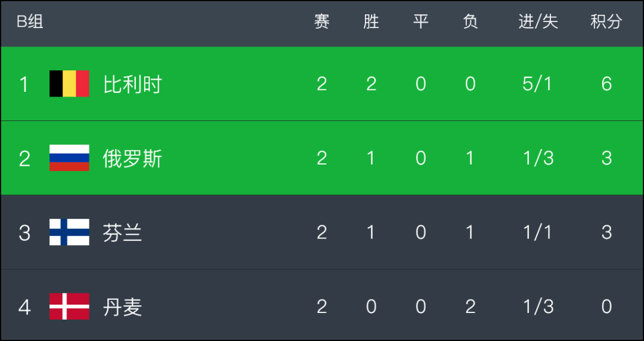Click the 进/失 column header

coord(538,22)
